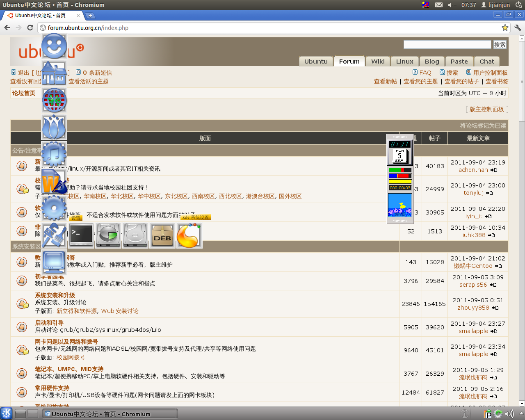This screenshot has width=525, height=420.
Task: Select Chromium entry in bottom taskbar
Action: tap(110, 414)
